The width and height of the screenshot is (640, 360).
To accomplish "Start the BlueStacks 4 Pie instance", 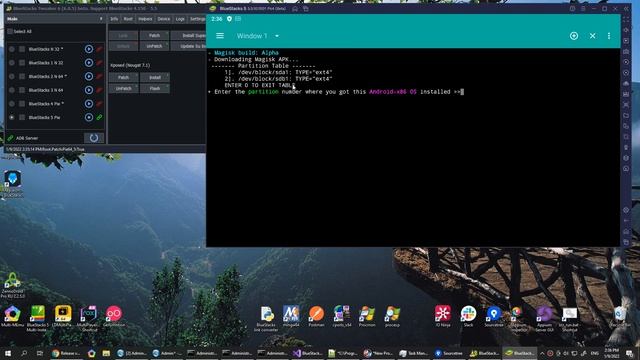I will tap(89, 104).
